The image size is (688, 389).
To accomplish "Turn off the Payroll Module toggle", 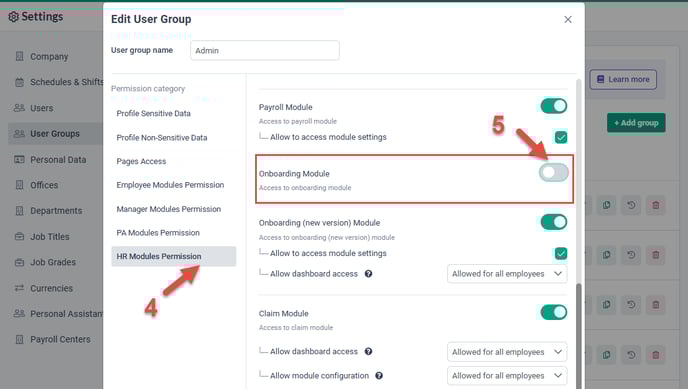I will 554,106.
